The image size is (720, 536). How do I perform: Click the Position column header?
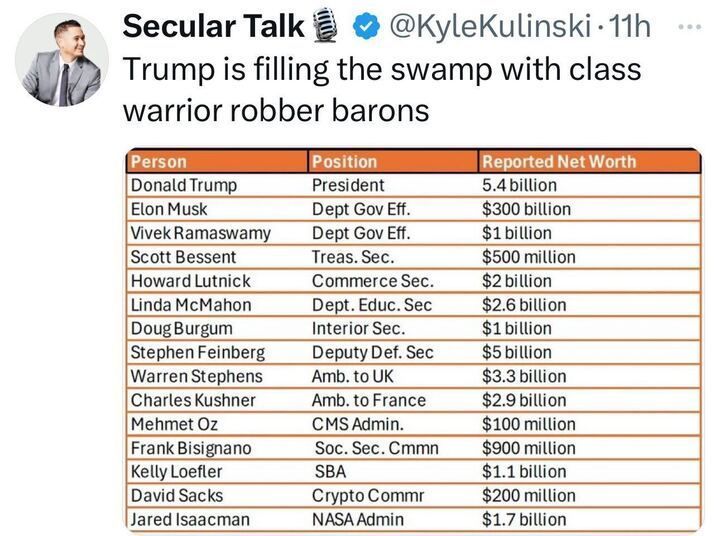(x=345, y=161)
